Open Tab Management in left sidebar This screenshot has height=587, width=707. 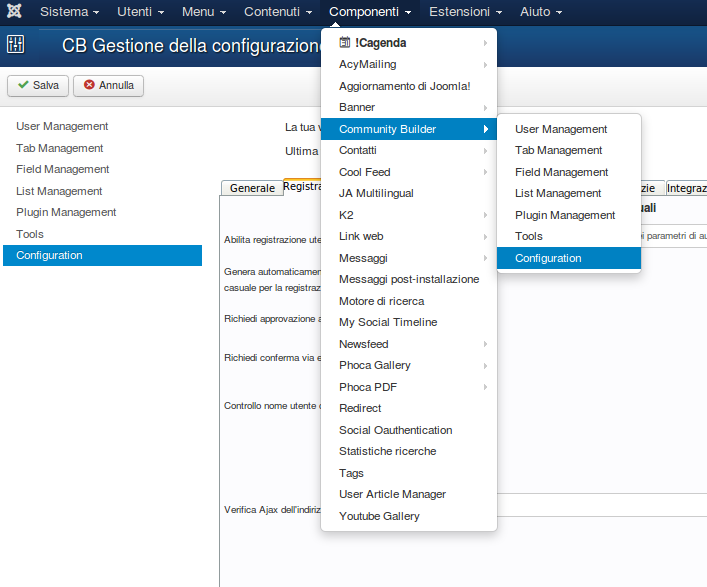point(102,148)
